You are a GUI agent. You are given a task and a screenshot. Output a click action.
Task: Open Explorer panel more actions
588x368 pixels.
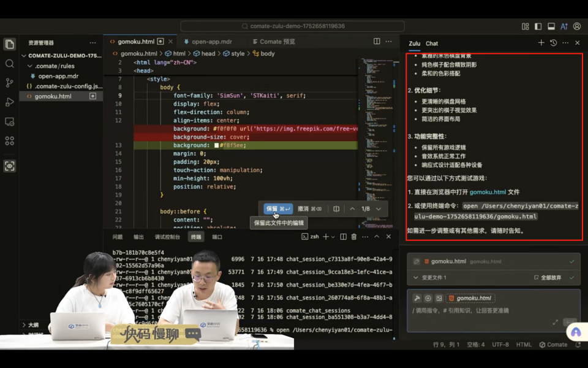[x=92, y=43]
